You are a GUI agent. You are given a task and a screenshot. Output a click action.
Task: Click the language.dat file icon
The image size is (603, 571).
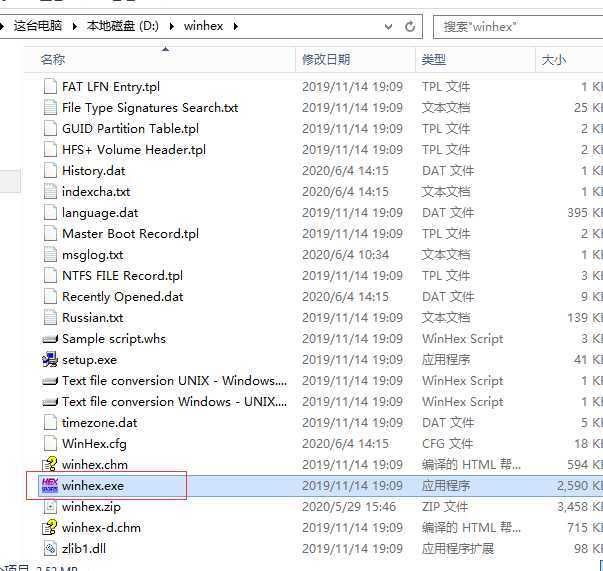[x=50, y=213]
